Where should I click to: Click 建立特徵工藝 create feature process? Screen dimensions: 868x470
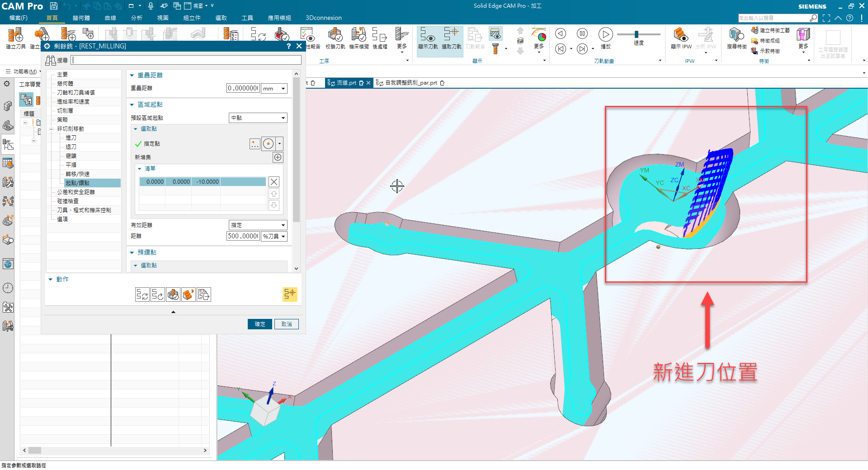(771, 30)
